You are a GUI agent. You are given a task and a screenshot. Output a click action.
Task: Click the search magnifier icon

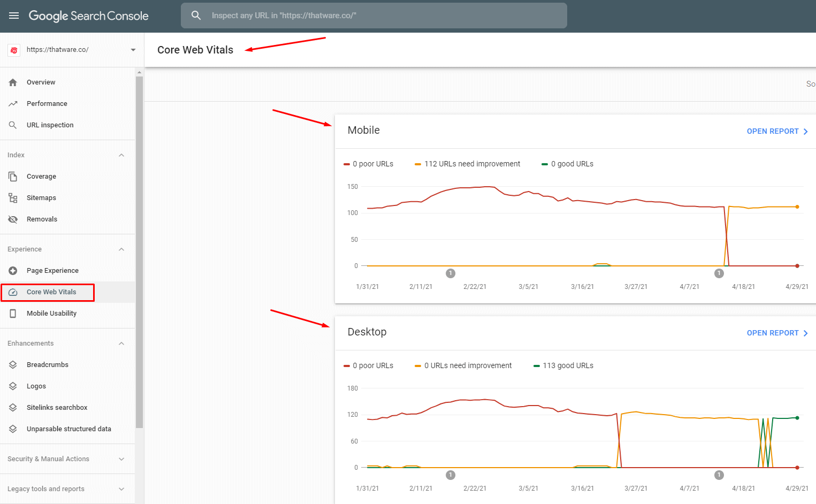click(x=196, y=16)
